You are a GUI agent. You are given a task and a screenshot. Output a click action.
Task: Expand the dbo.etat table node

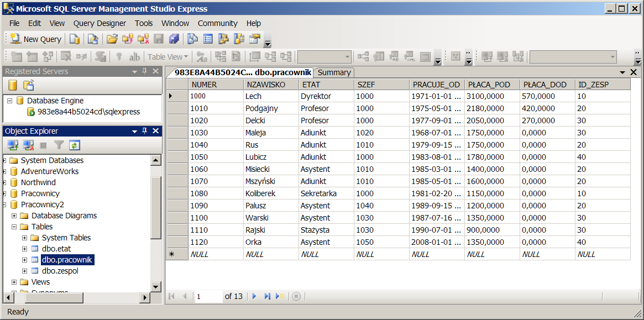click(25, 249)
